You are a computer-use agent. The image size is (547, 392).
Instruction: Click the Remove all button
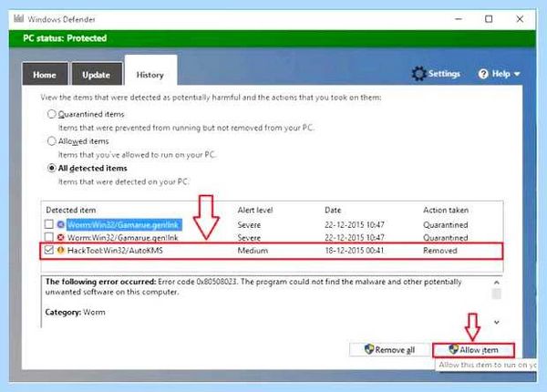389,350
